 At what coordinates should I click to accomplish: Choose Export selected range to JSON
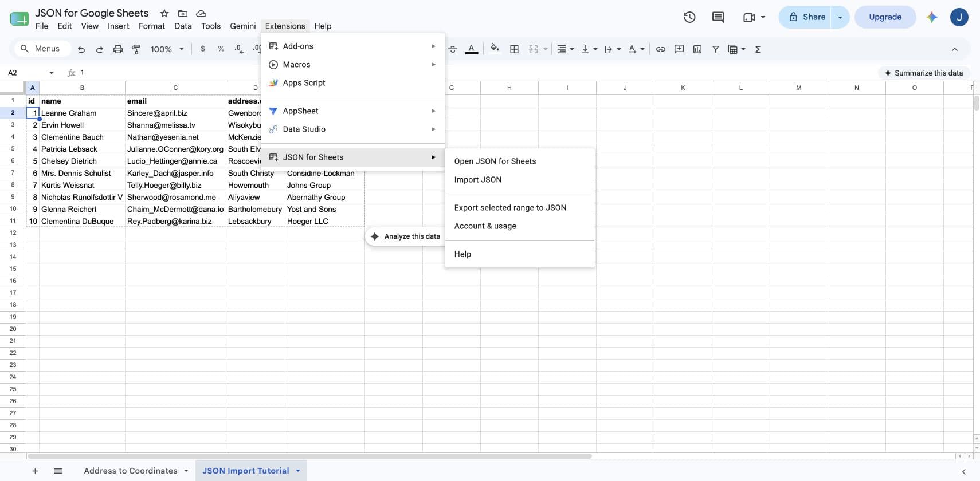[520, 207]
